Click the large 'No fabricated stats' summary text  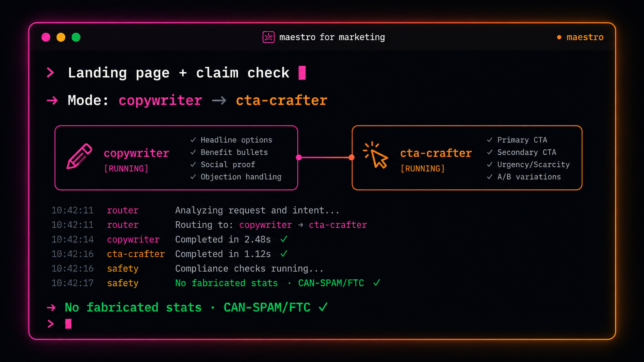point(133,307)
